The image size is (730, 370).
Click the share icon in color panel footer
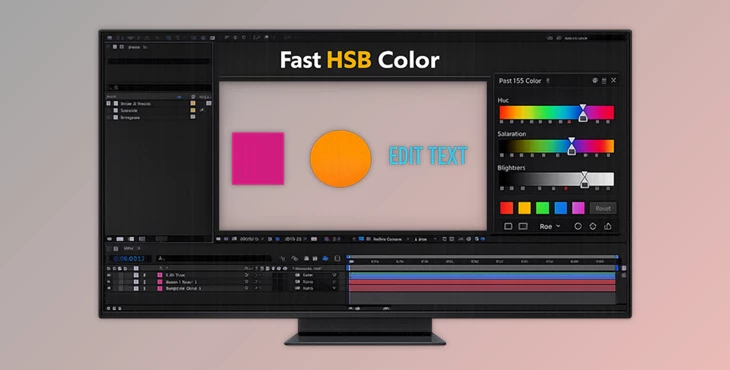click(x=608, y=226)
